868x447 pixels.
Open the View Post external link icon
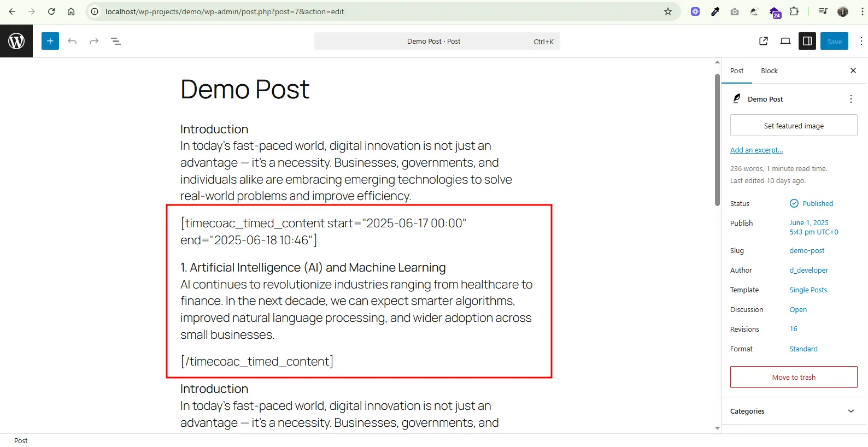click(764, 41)
